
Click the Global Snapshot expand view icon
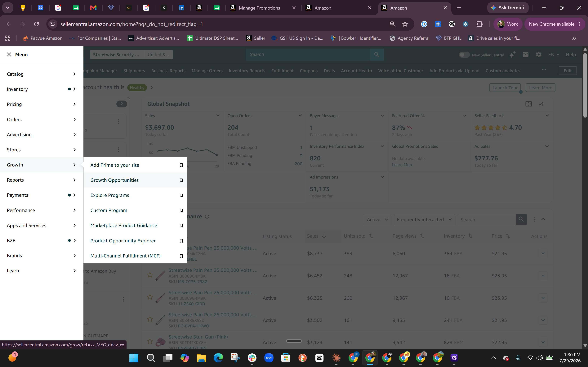coord(528,104)
